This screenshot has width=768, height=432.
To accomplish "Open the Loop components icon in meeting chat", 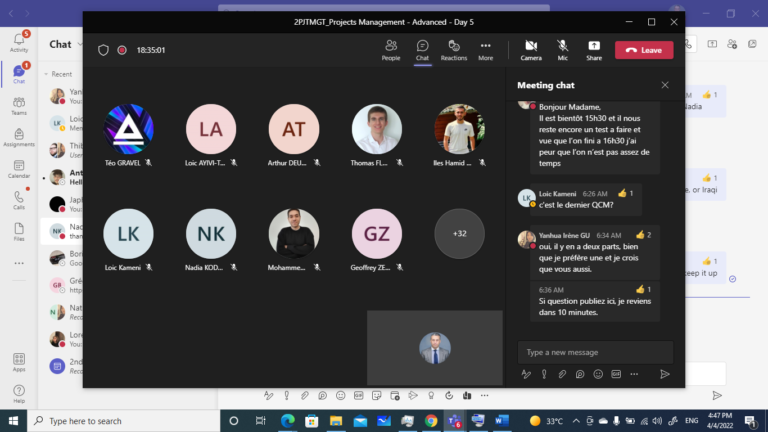I will click(x=580, y=374).
